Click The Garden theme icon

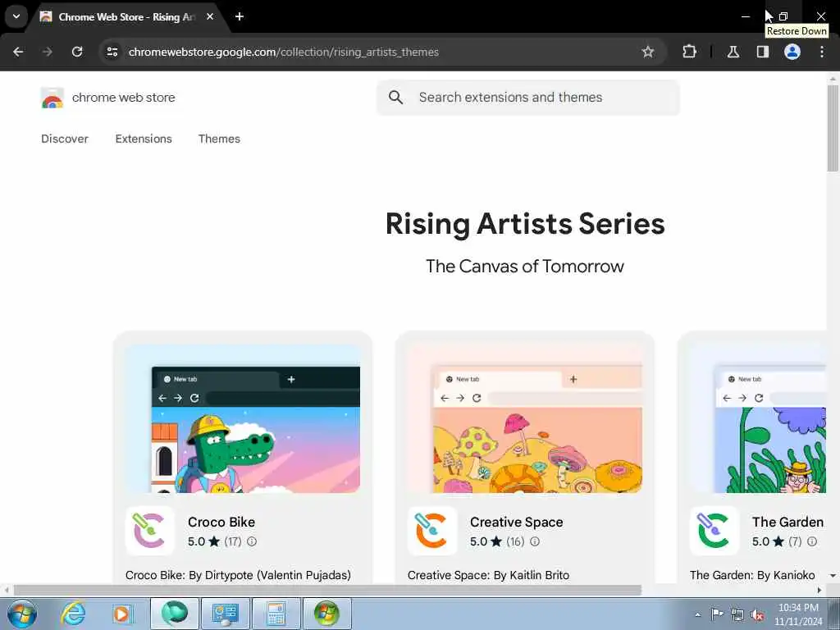[x=714, y=531]
